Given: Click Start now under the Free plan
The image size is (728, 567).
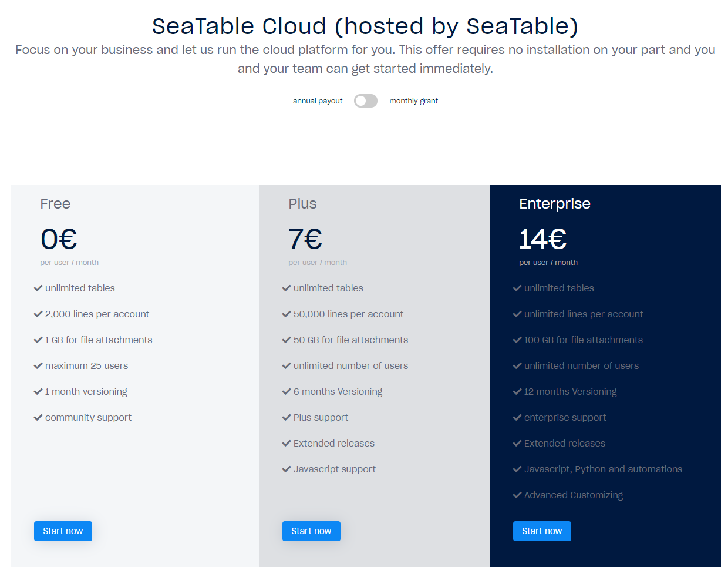Looking at the screenshot, I should [x=63, y=531].
